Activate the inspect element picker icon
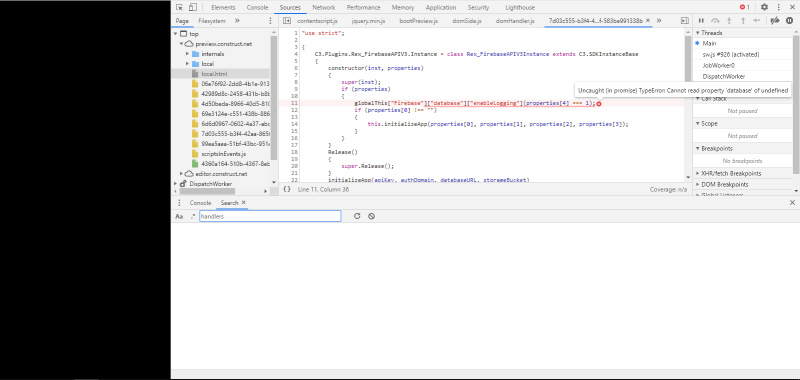The height and width of the screenshot is (380, 800). click(180, 7)
